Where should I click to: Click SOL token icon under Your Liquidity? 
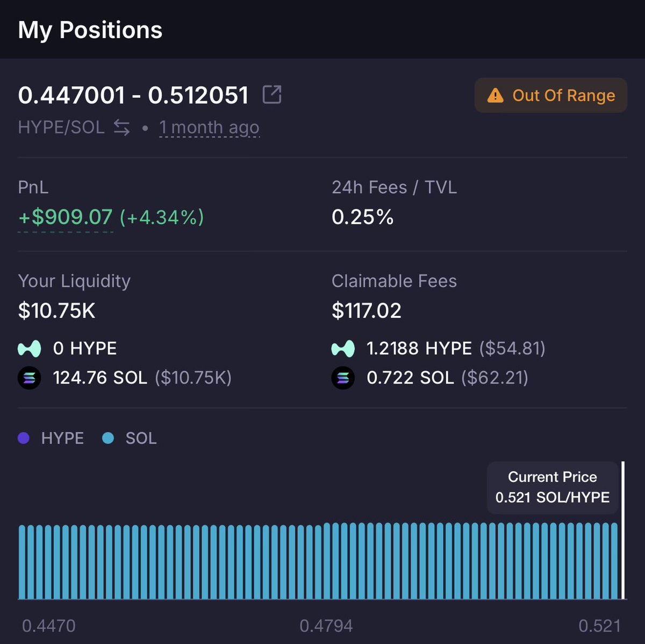(30, 378)
